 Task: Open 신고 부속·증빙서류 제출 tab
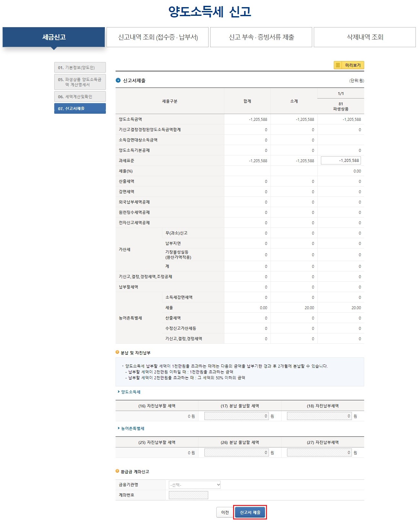261,37
